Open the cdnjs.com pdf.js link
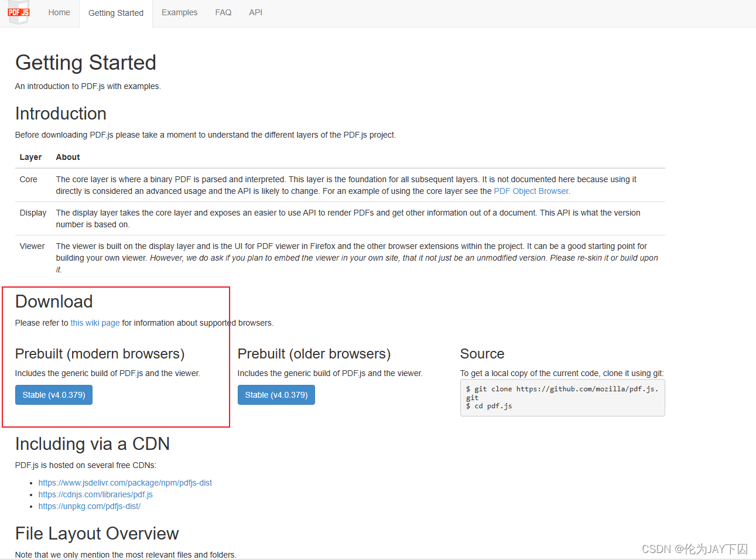Screen dimensions: 756x560 pyautogui.click(x=95, y=494)
